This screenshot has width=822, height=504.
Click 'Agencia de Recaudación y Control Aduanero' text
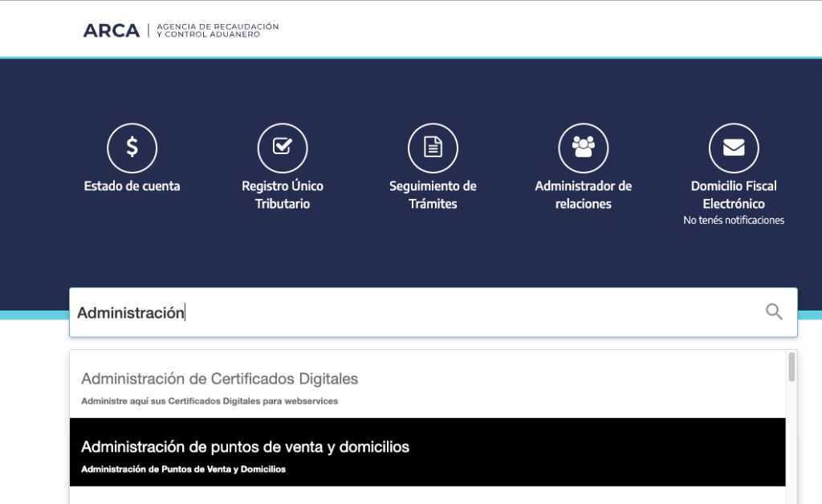tap(218, 30)
